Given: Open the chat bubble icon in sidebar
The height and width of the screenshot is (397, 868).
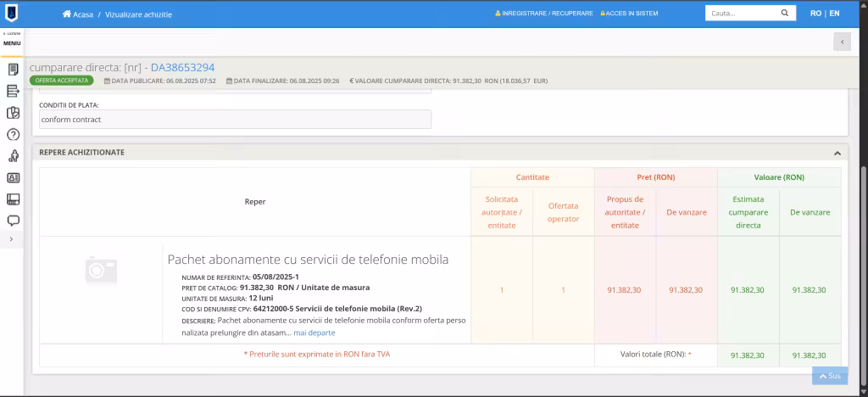Looking at the screenshot, I should tap(13, 221).
